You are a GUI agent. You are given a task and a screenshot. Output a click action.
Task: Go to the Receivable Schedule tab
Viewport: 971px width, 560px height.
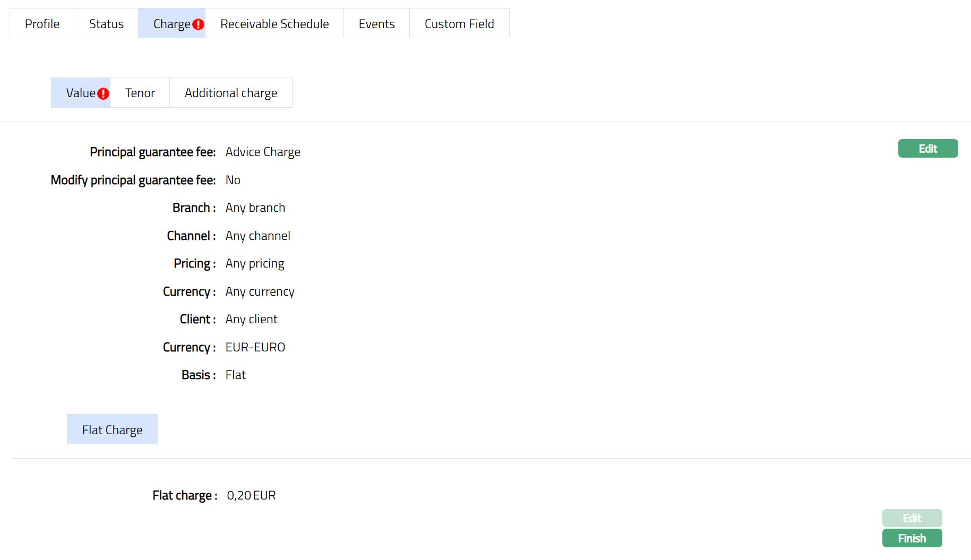[x=274, y=24]
